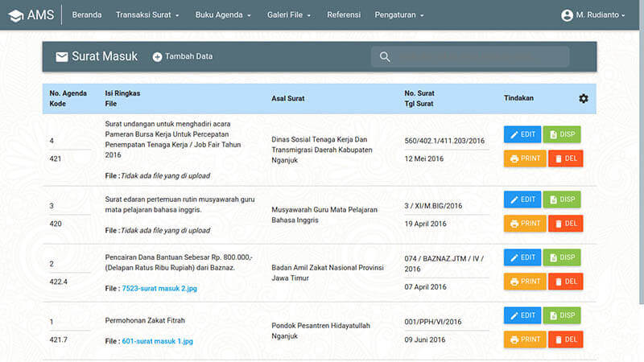Click the Isi Ringkas File column header
The width and height of the screenshot is (644, 362).
tap(122, 98)
